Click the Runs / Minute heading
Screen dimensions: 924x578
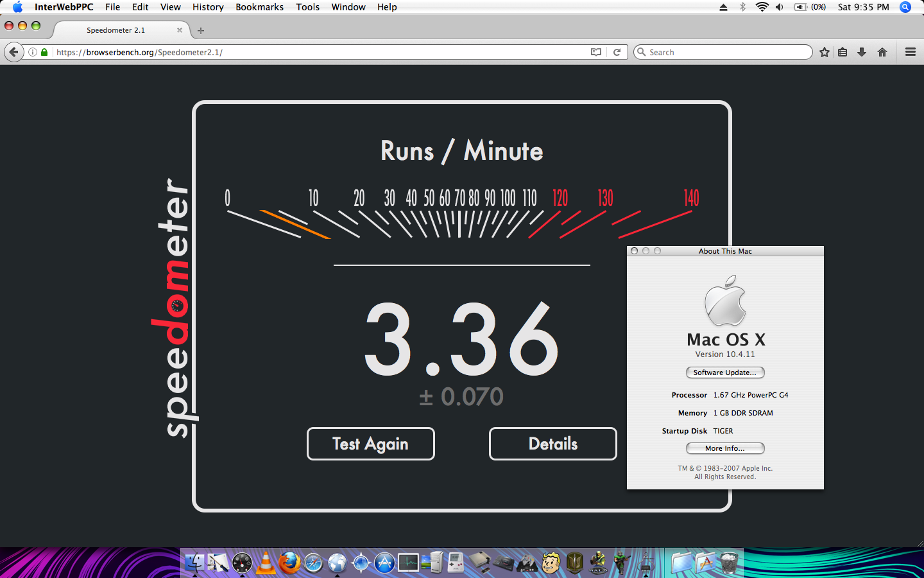click(x=462, y=151)
